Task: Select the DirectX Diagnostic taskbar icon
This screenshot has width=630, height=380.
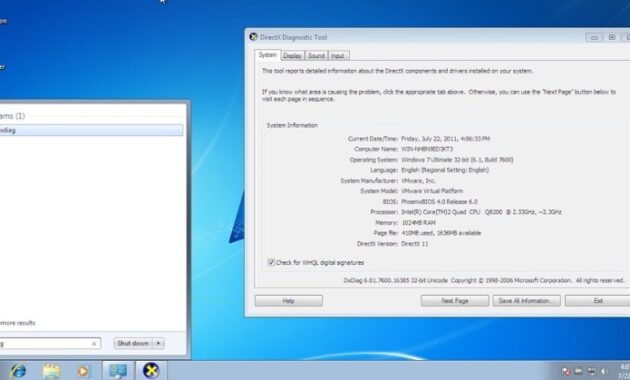Action: 151,370
